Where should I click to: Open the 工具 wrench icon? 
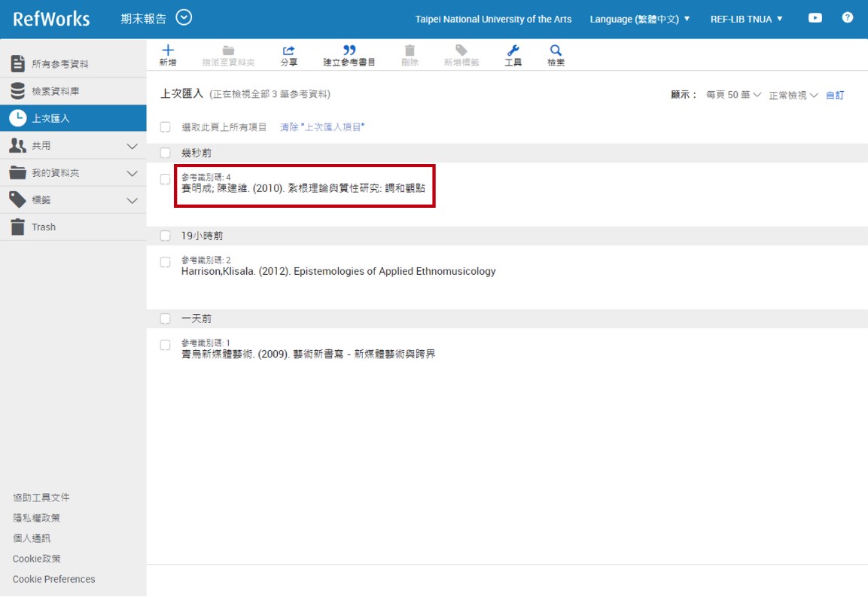tap(513, 51)
